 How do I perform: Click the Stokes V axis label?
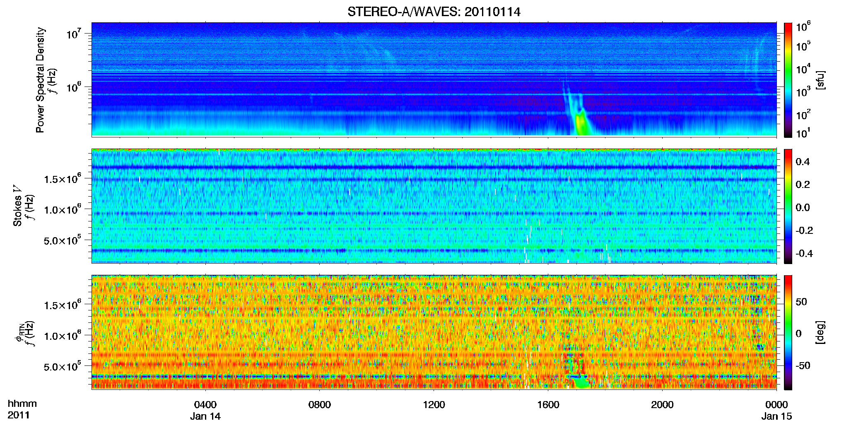coord(17,206)
